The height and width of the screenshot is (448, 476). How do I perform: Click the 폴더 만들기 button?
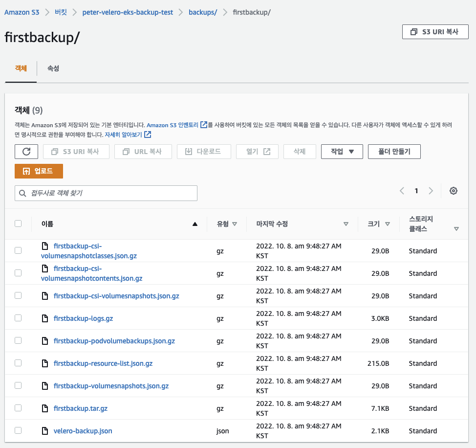(394, 152)
